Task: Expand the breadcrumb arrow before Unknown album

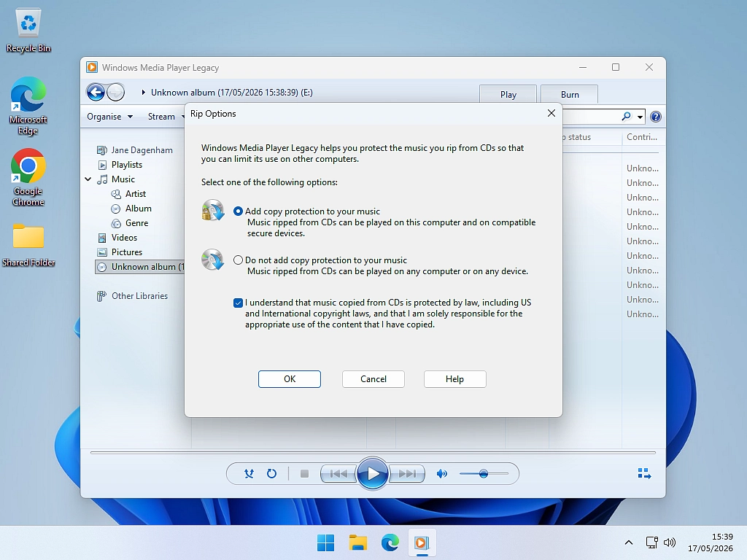Action: coord(143,93)
